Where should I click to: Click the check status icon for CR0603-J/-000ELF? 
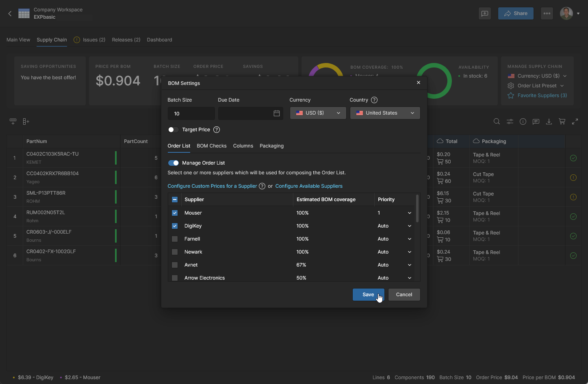[x=573, y=236]
